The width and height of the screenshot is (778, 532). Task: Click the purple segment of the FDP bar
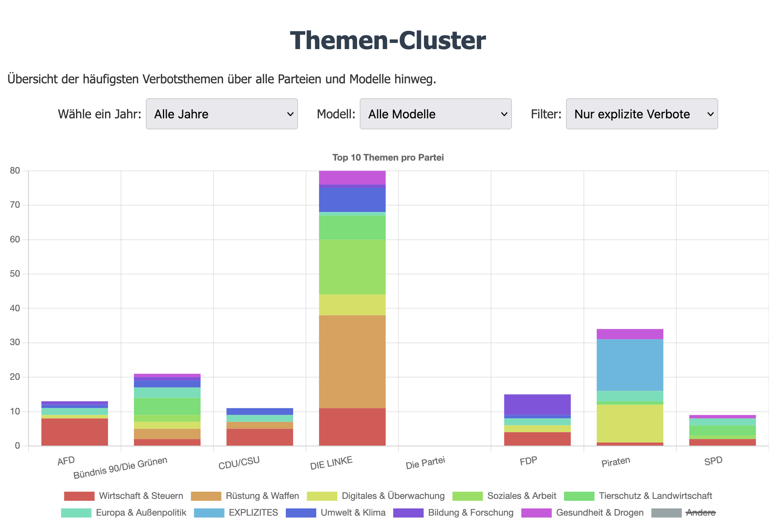537,404
